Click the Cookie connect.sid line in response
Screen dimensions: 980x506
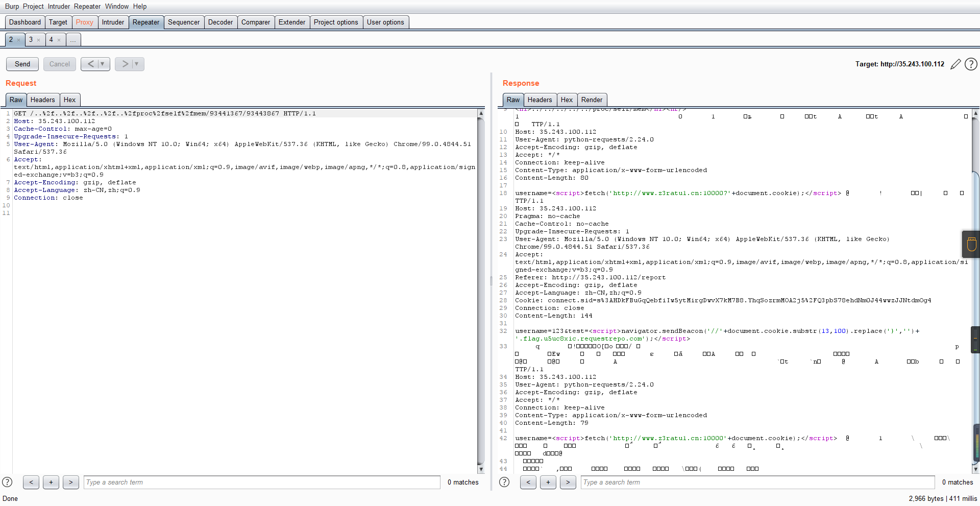[723, 300]
